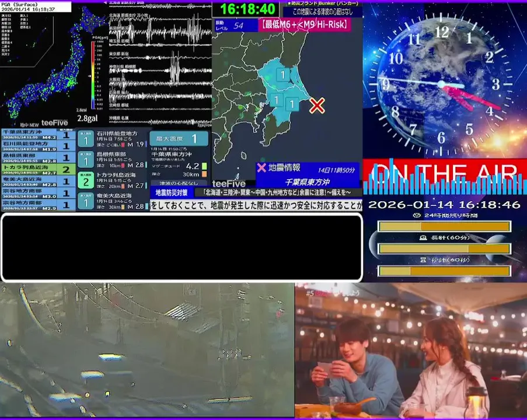Select the 島根県東部 M2.8 row in the quake list
This screenshot has height=420, width=527.
(x=38, y=157)
